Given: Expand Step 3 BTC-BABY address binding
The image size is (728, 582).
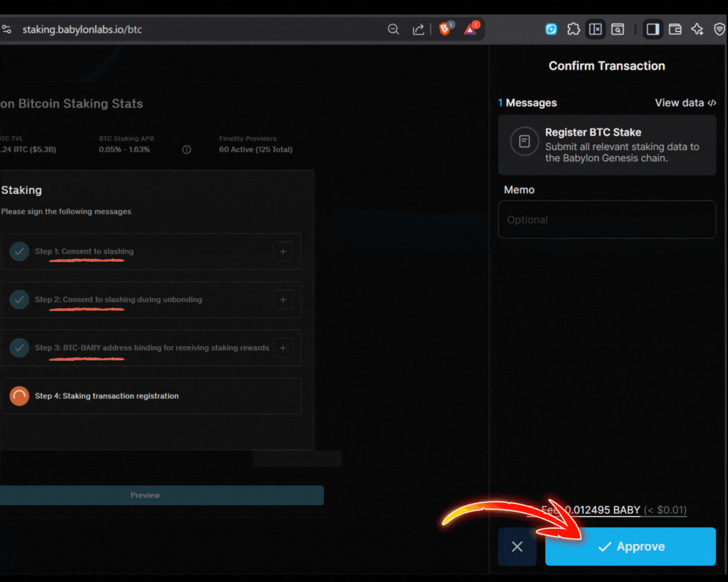Looking at the screenshot, I should [x=283, y=348].
